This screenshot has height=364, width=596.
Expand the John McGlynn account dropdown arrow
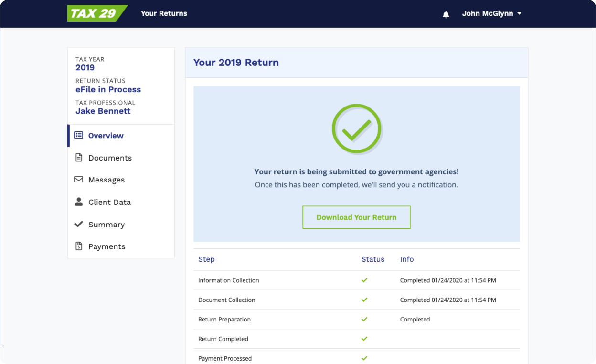(520, 14)
